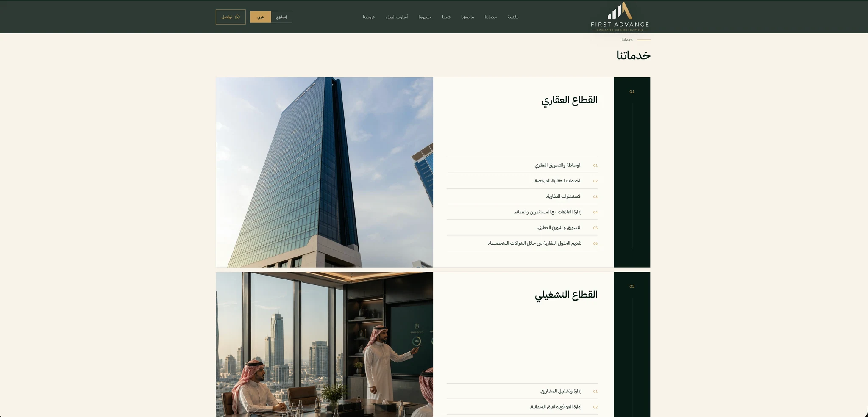868x417 pixels.
Task: Open the قيمنا navigation item
Action: pyautogui.click(x=446, y=17)
